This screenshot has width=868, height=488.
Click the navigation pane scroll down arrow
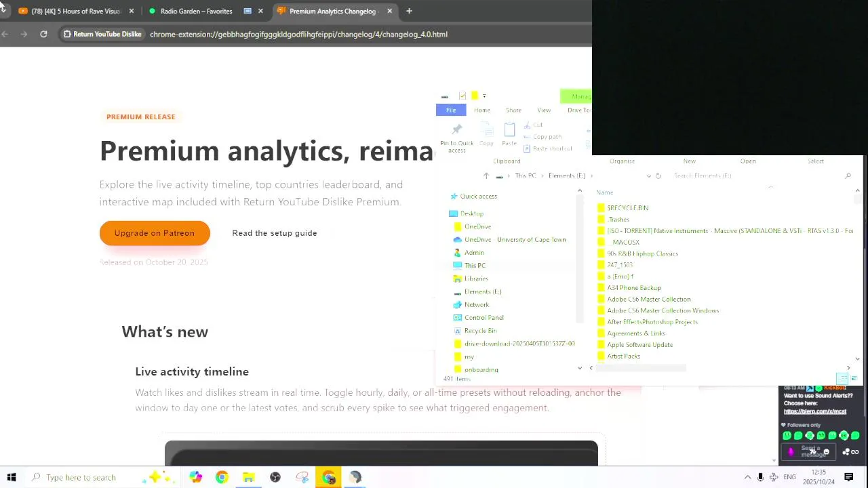pos(580,367)
